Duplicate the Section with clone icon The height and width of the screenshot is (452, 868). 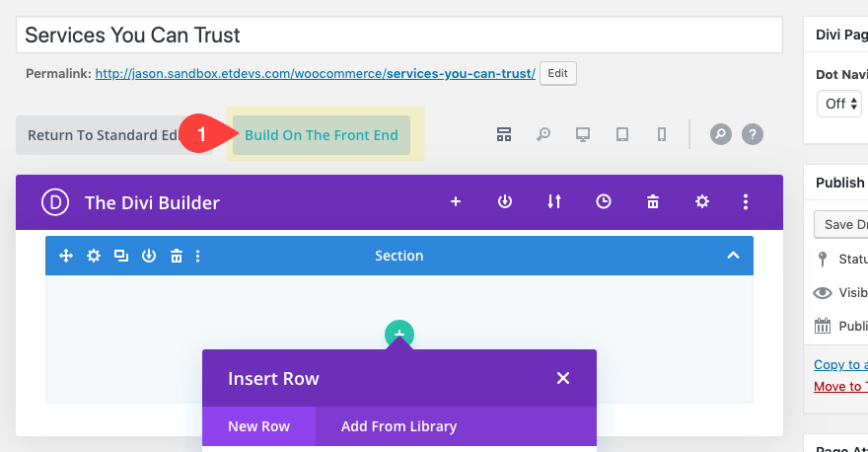(x=121, y=256)
